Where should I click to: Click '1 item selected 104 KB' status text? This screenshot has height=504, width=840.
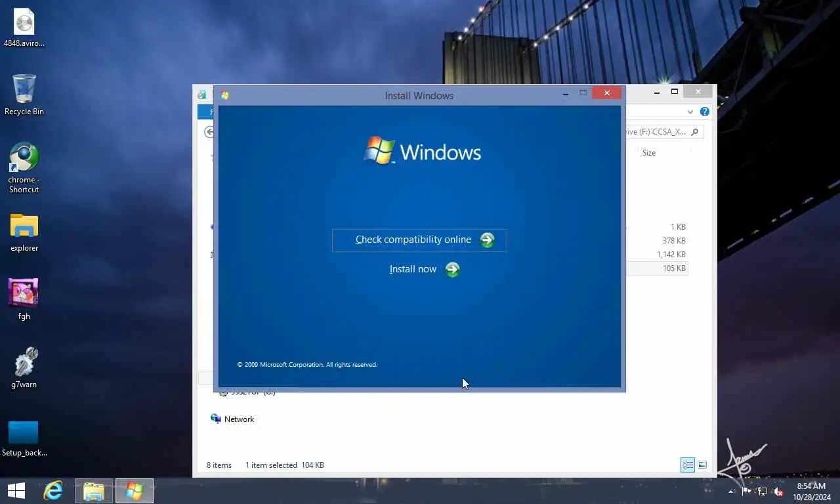click(x=285, y=465)
